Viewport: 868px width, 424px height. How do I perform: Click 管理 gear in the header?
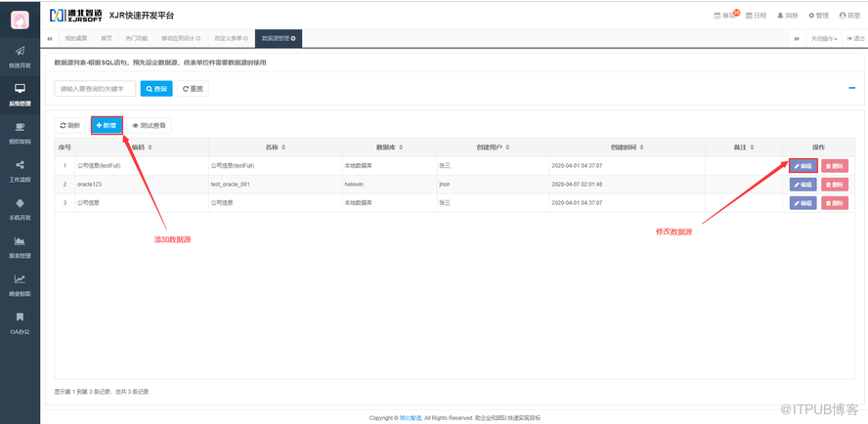point(817,16)
